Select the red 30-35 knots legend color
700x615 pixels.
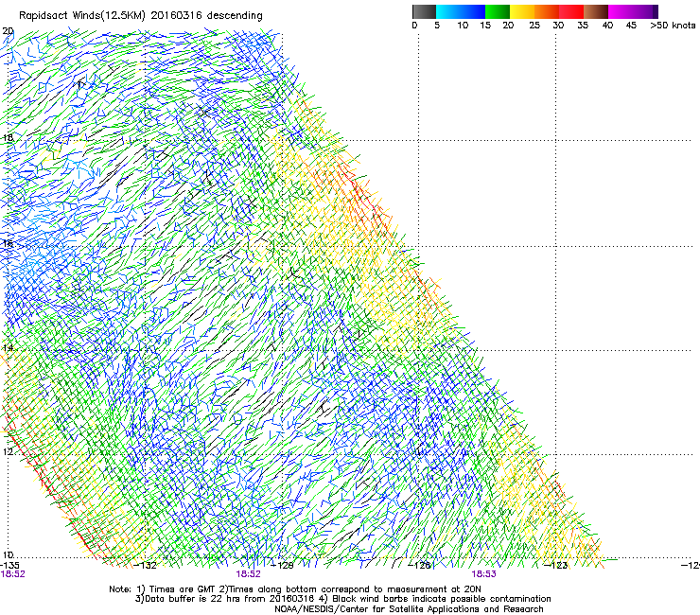[571, 11]
